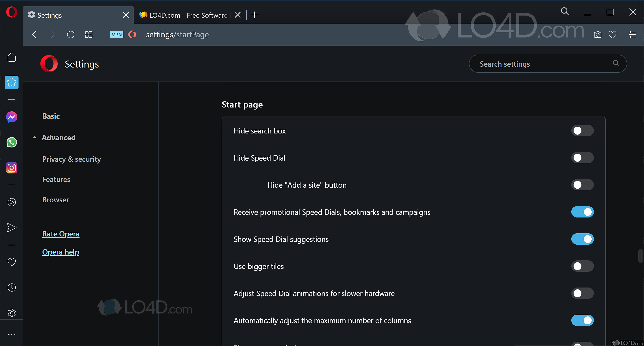
Task: Open the Rate Opera link
Action: 61,234
